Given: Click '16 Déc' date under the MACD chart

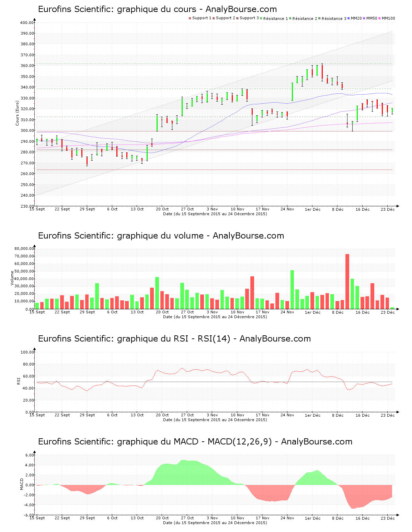Looking at the screenshot, I should [363, 518].
